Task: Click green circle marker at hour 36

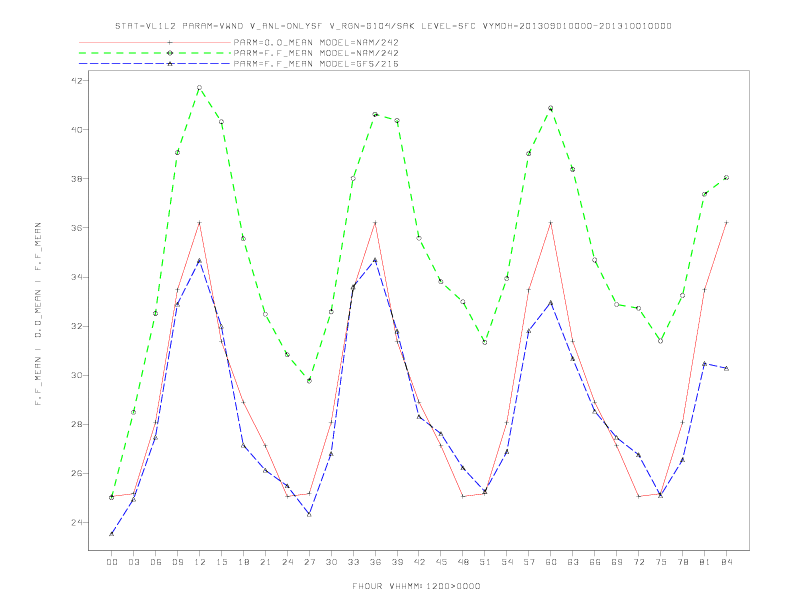Action: (x=375, y=115)
